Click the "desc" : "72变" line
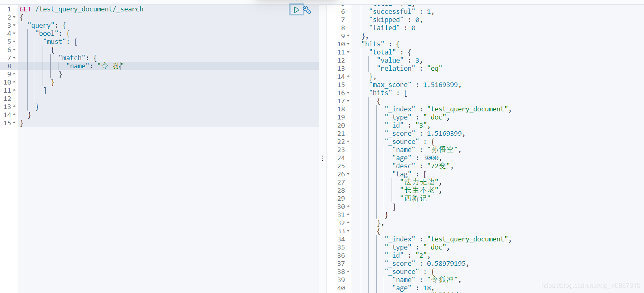 (x=422, y=166)
